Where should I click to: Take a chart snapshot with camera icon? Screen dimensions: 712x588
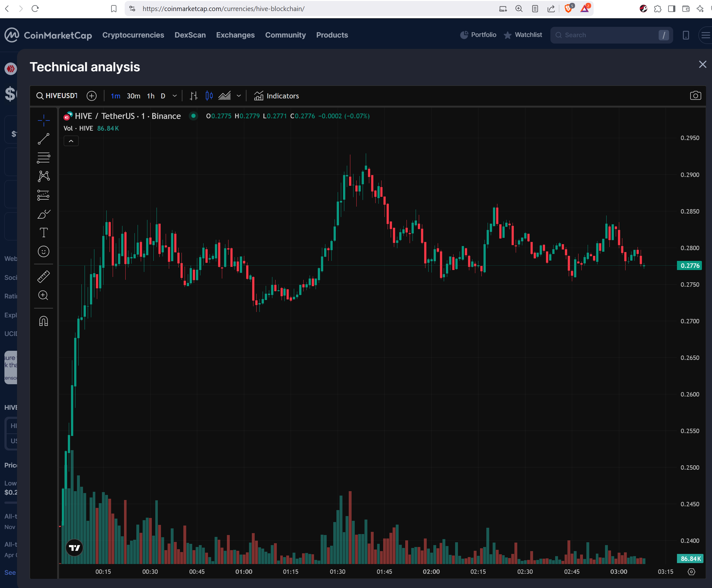[695, 96]
